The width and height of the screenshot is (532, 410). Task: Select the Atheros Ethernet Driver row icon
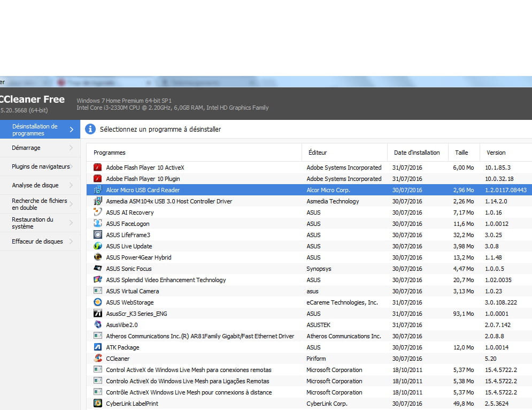pyautogui.click(x=98, y=336)
